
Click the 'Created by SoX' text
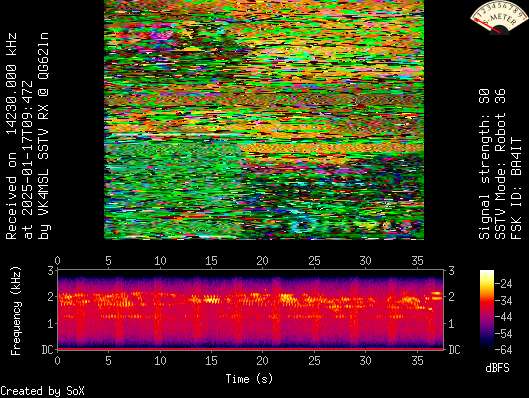(x=42, y=391)
